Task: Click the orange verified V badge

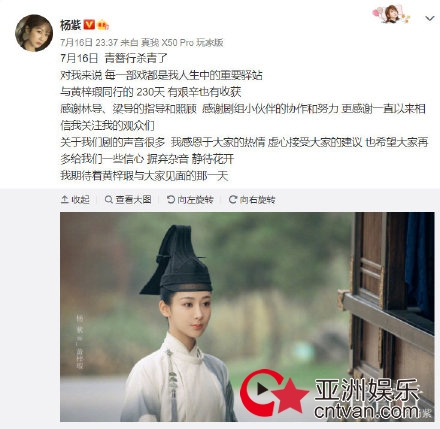Action: 89,25
